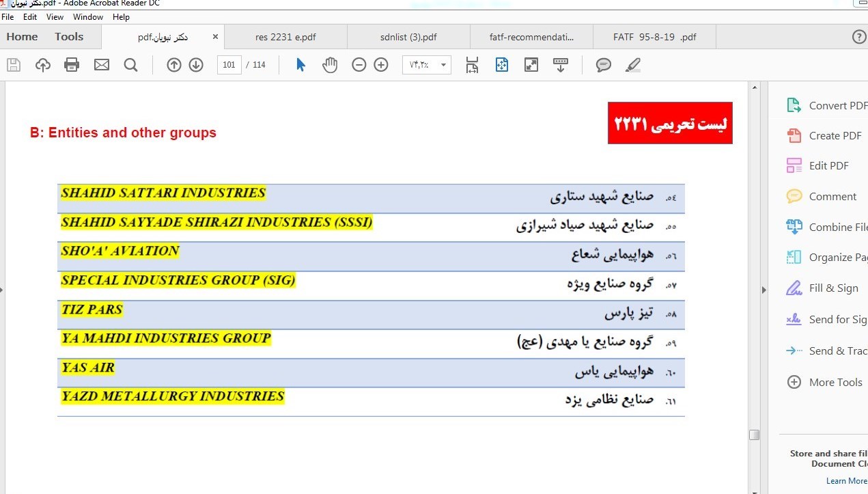Click the heading B: Entities and other groups
868x494 pixels.
click(x=123, y=133)
